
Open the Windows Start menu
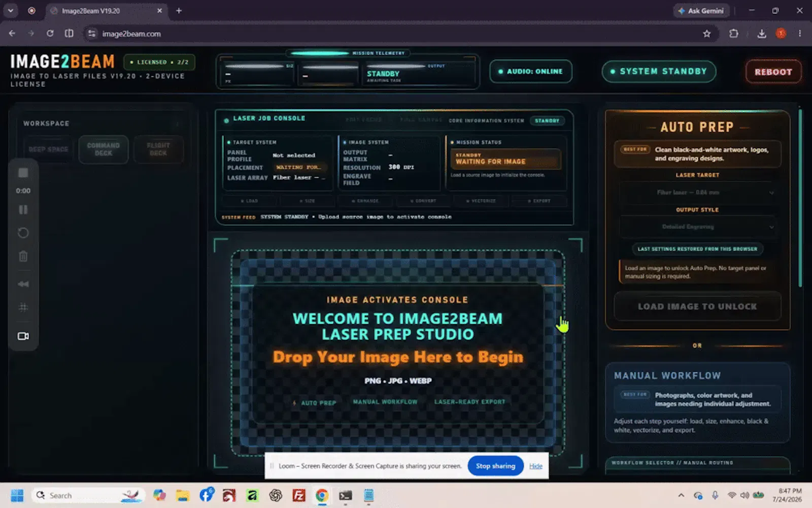point(17,495)
